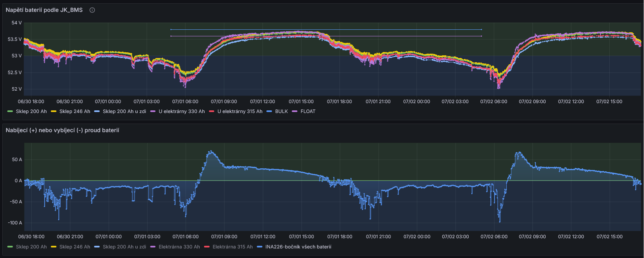This screenshot has height=258, width=644.
Task: Click 07/01 09:00 tick on current chart
Action: (224, 237)
